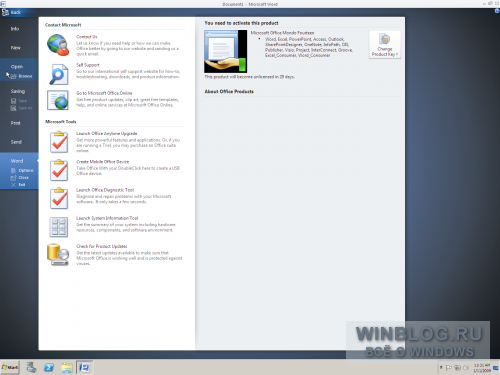Open Launch System Information Tool icon

pos(59,227)
